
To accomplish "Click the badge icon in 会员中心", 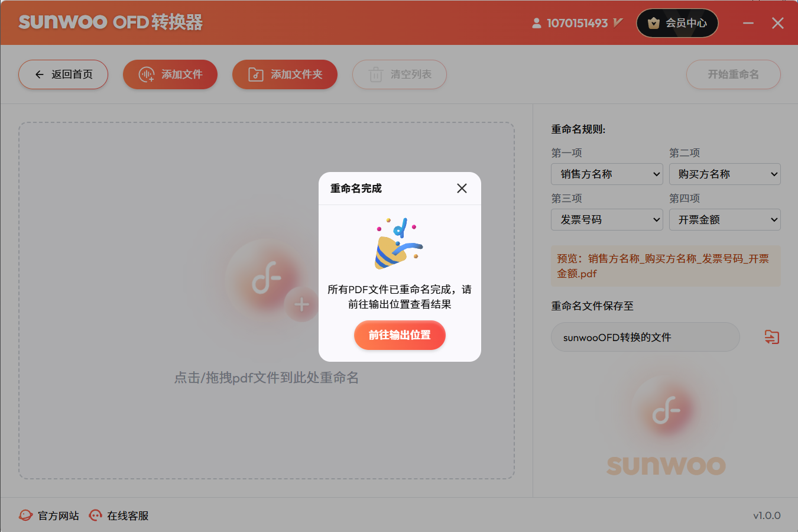I will point(654,23).
